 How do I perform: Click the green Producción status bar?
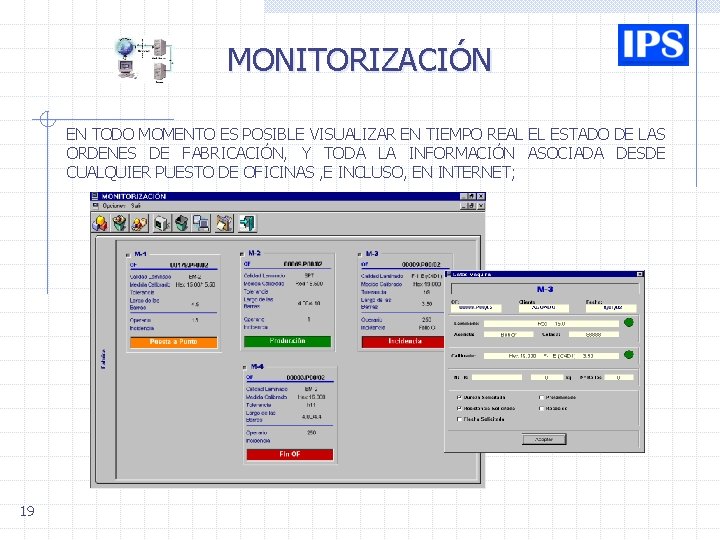coord(287,341)
